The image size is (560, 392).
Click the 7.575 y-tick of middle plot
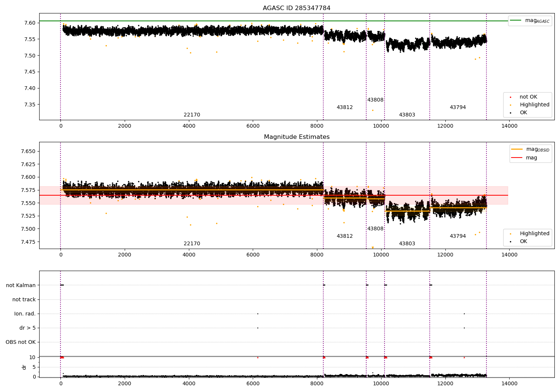29,190
